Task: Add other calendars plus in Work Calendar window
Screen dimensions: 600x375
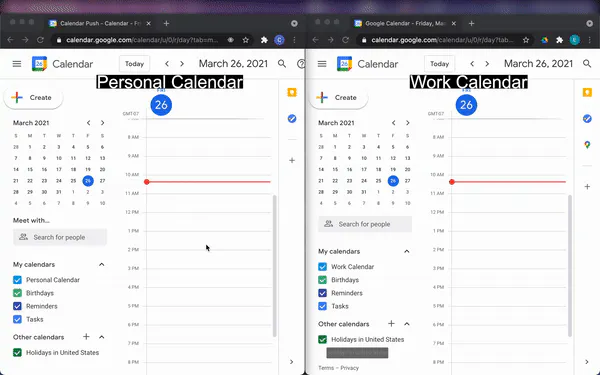Action: 391,324
